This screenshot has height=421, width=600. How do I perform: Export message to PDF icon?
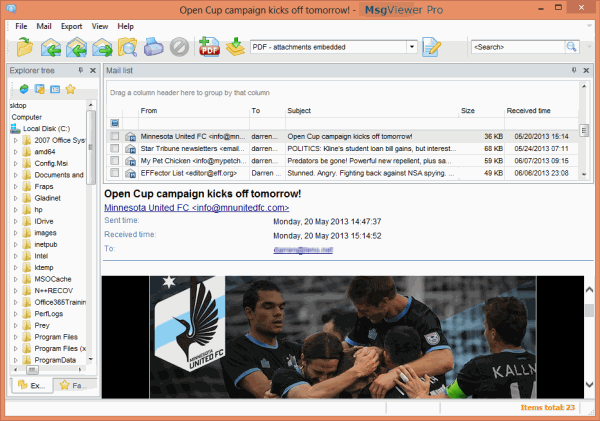point(209,47)
